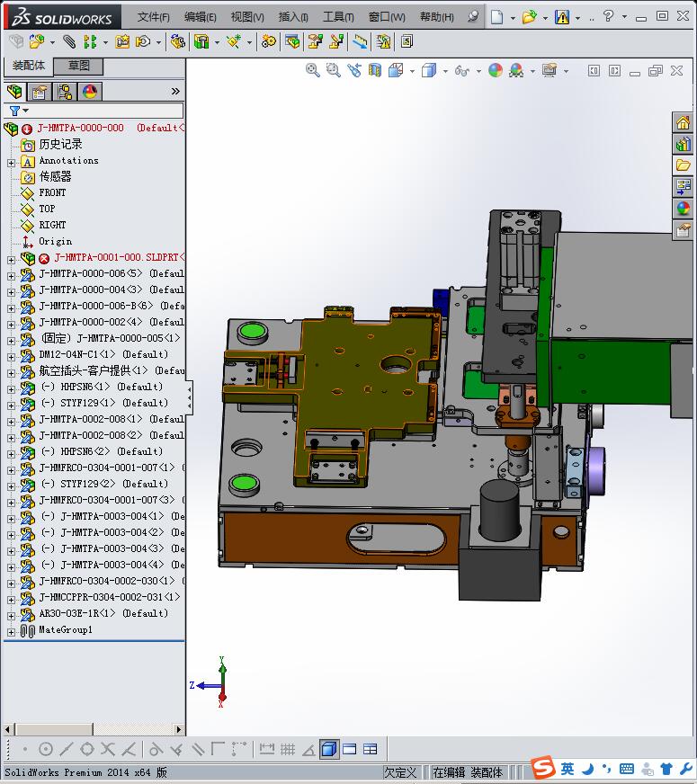Click the Bill of Materials icon
The width and height of the screenshot is (697, 784).
point(292,41)
